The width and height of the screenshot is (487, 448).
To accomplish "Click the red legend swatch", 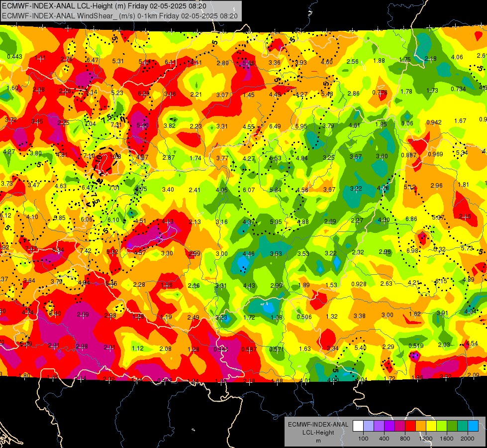I will tap(410, 426).
